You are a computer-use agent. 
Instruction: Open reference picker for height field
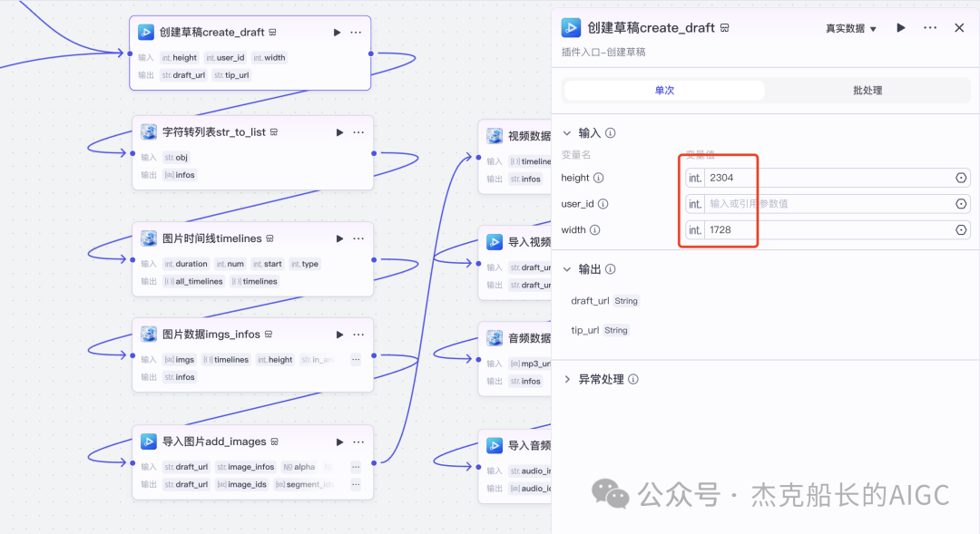(961, 178)
